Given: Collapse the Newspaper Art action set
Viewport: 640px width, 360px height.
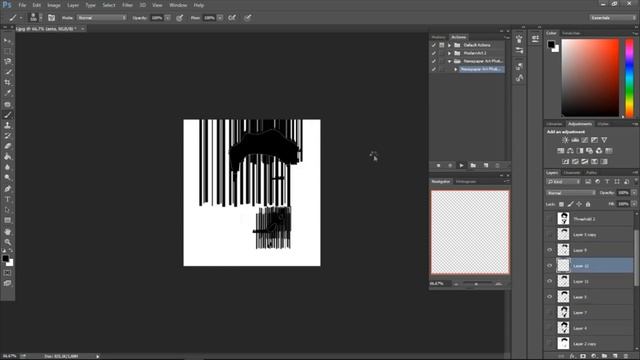Looking at the screenshot, I should tap(449, 61).
